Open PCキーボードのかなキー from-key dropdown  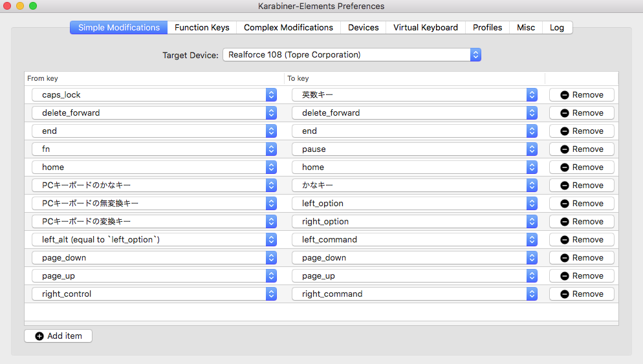[x=154, y=186]
